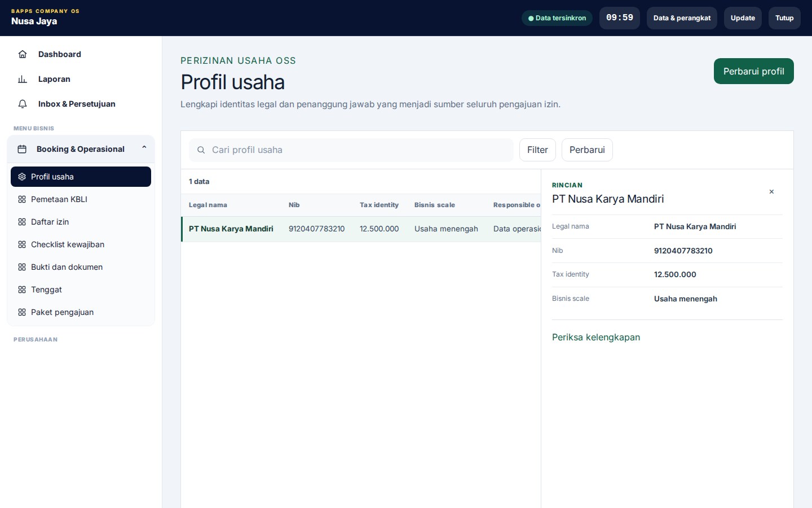Click the grid icon beside Bukti dan dokumen

(22, 267)
